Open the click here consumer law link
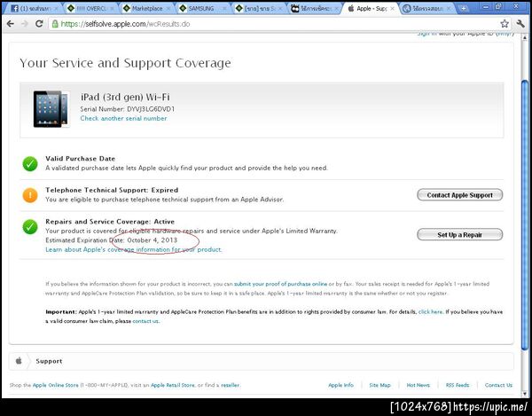This screenshot has width=532, height=416. click(x=430, y=312)
